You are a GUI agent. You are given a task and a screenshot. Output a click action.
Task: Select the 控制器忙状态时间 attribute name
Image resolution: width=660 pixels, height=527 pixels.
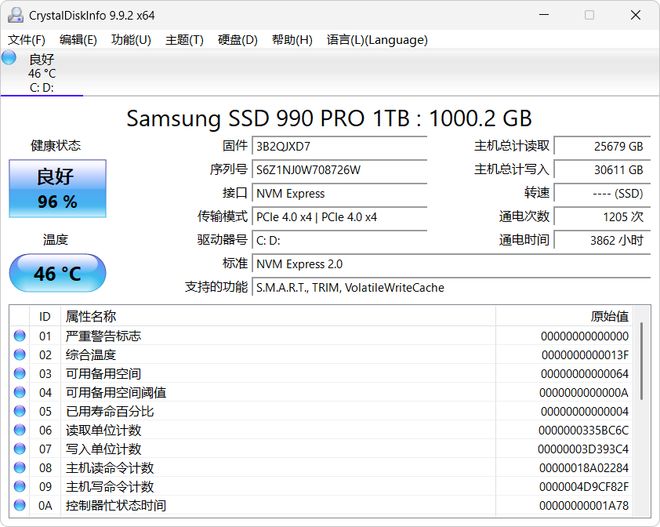[x=116, y=505]
